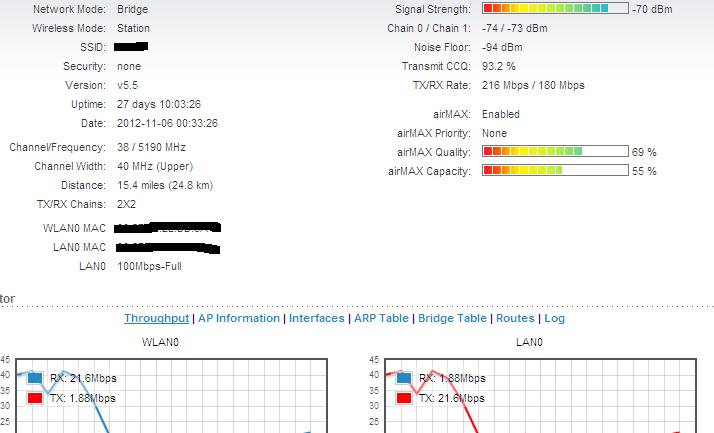Open the Bridge Table link
714x433 pixels.
[x=452, y=318]
